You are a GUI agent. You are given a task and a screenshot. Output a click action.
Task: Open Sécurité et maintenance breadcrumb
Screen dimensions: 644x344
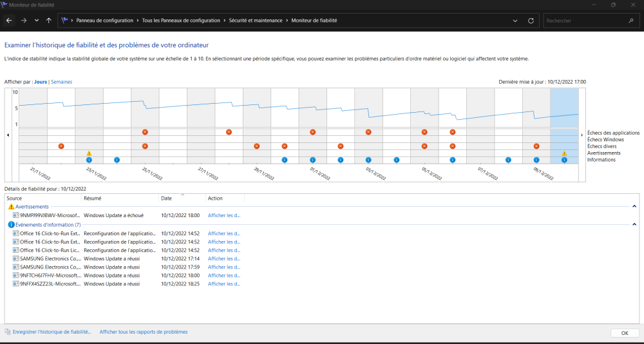tap(256, 21)
